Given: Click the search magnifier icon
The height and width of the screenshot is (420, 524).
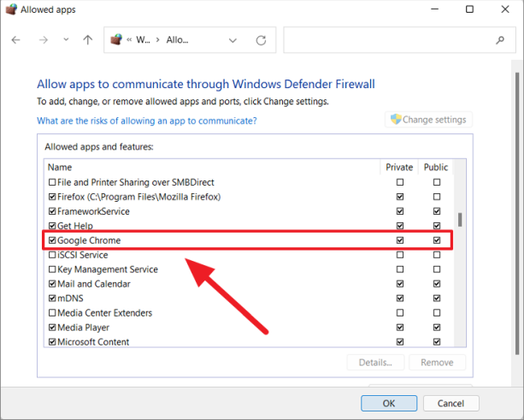Looking at the screenshot, I should 500,40.
